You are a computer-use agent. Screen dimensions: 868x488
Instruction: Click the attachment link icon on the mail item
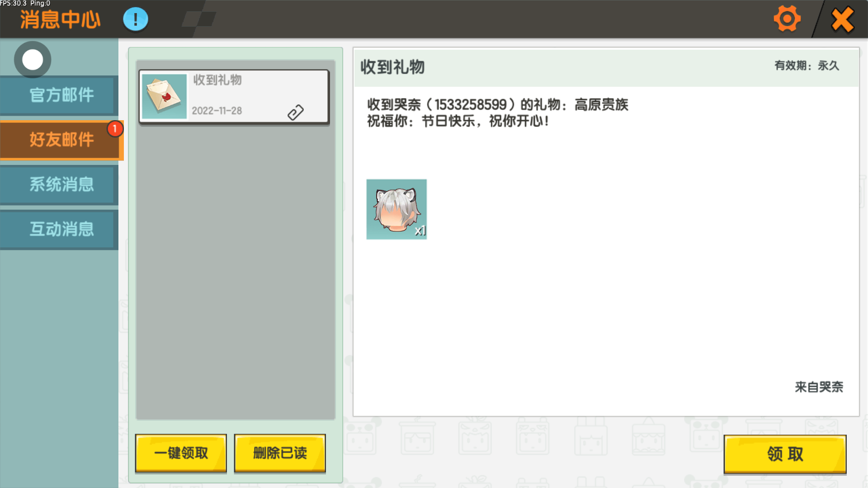coord(296,113)
